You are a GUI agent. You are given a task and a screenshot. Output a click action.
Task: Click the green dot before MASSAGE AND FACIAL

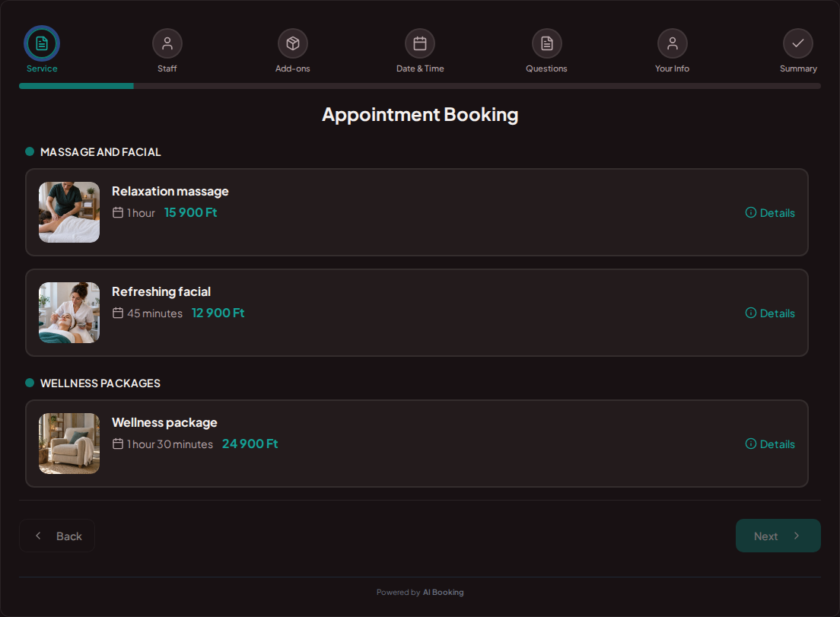pos(30,151)
